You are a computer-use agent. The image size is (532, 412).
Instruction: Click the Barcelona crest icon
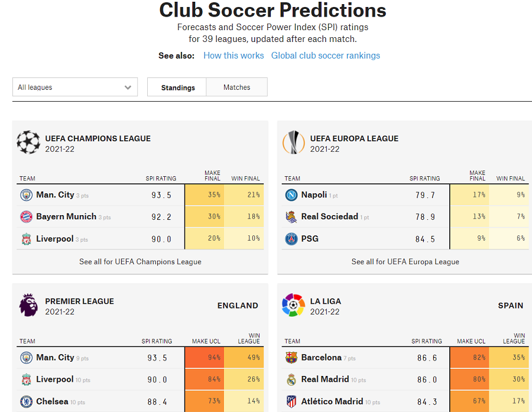pos(291,358)
